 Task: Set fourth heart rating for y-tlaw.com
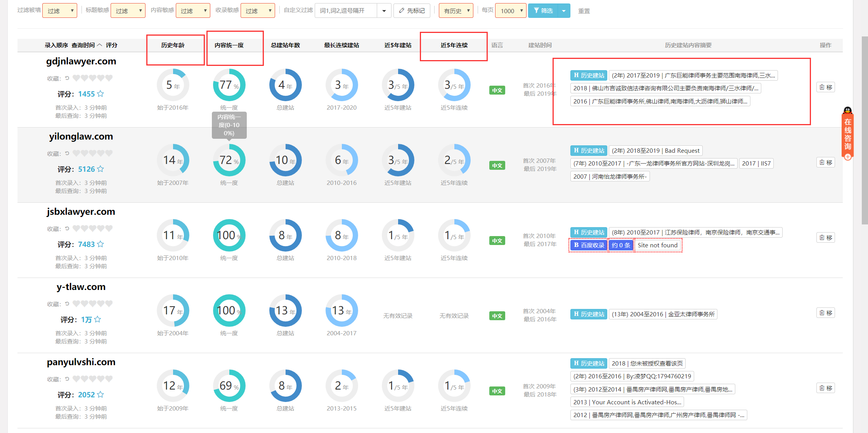click(101, 304)
